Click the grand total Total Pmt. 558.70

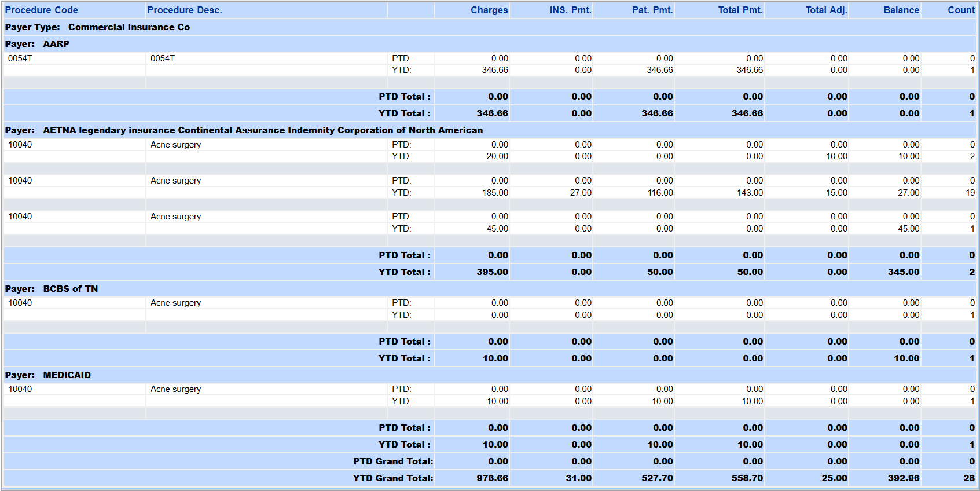[x=747, y=478]
